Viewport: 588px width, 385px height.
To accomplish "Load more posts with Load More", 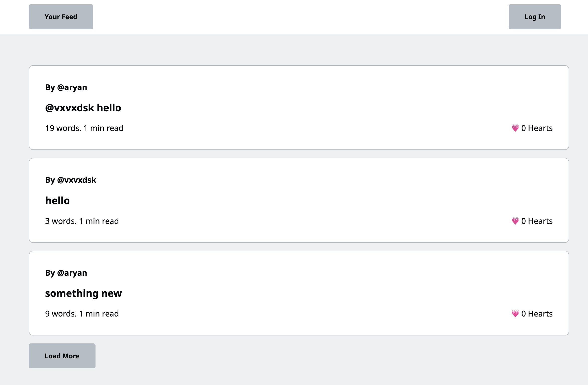I will pyautogui.click(x=62, y=356).
